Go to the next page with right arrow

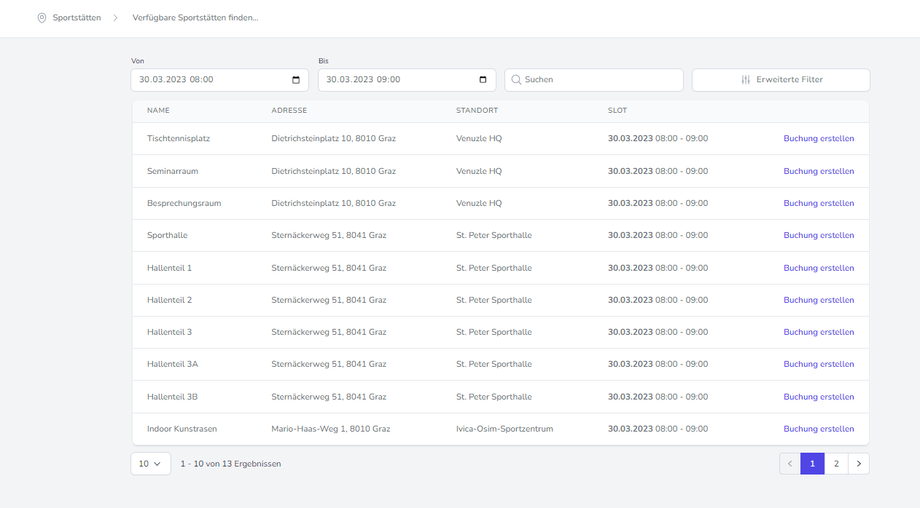[858, 463]
